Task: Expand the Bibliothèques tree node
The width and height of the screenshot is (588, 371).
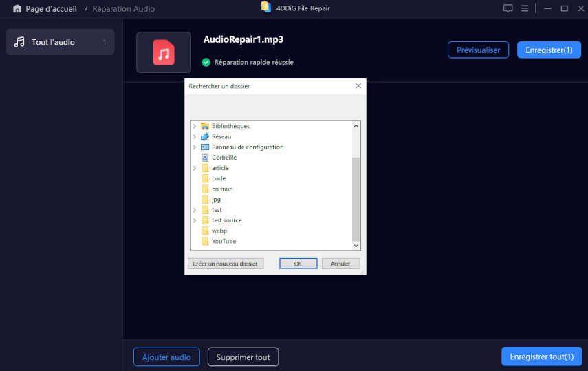Action: [x=194, y=126]
